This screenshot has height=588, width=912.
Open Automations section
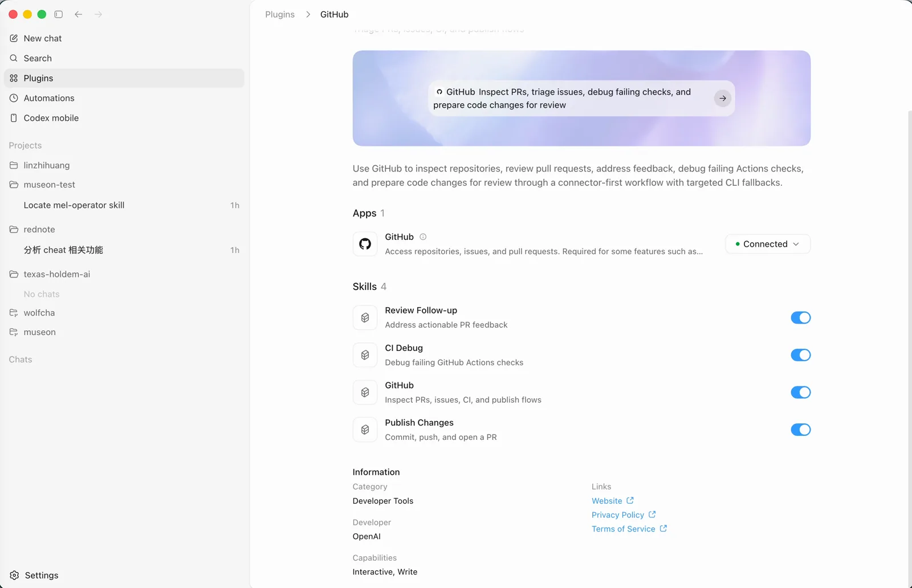(x=124, y=98)
